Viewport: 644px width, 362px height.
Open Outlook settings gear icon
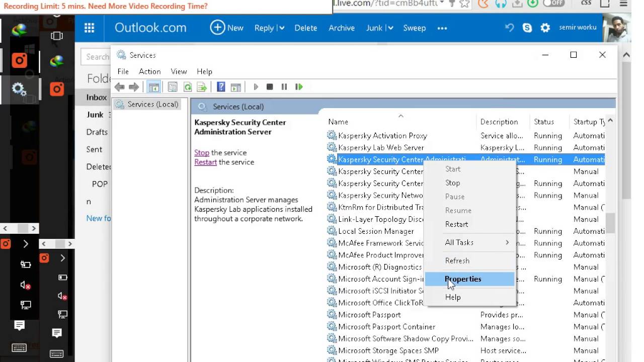545,28
